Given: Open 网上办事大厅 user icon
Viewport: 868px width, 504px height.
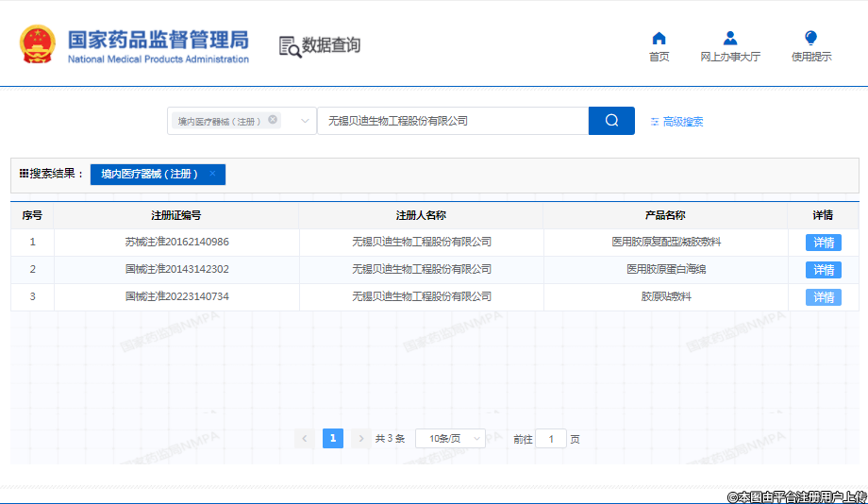Looking at the screenshot, I should tap(729, 39).
